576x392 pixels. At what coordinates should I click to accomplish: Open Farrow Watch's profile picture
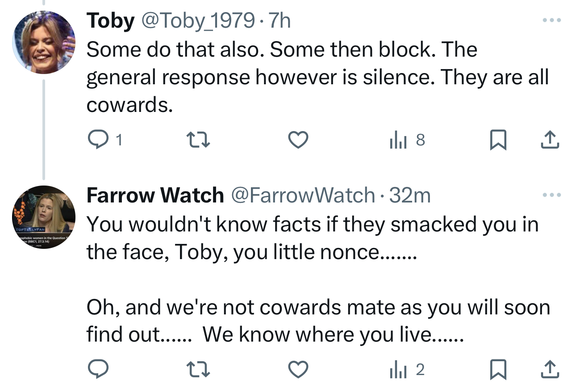(44, 217)
